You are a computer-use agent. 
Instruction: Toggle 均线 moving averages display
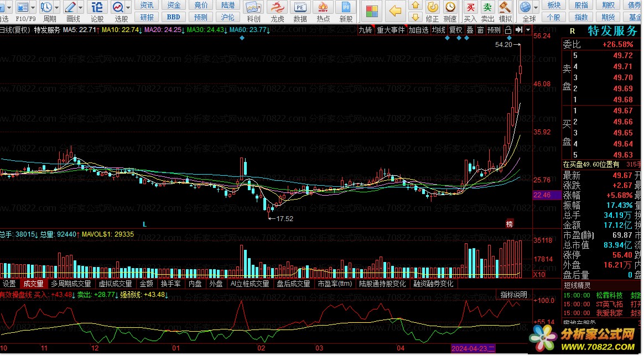tap(439, 30)
